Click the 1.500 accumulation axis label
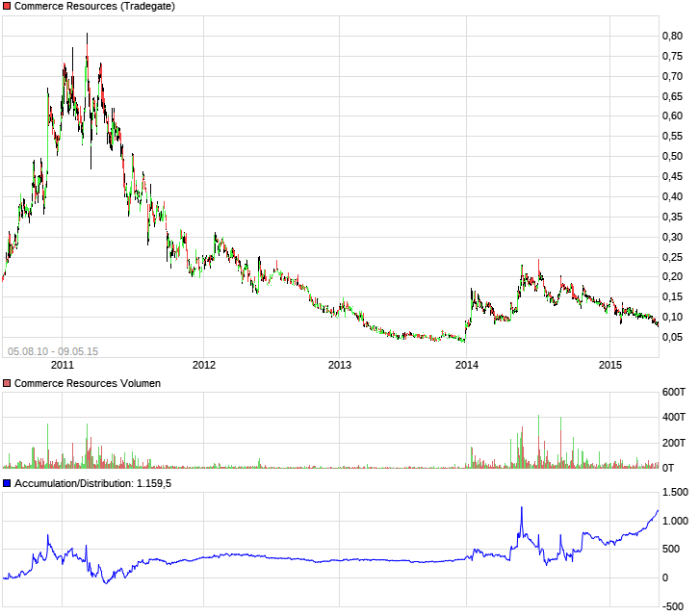The height and width of the screenshot is (616, 699). pos(675,493)
